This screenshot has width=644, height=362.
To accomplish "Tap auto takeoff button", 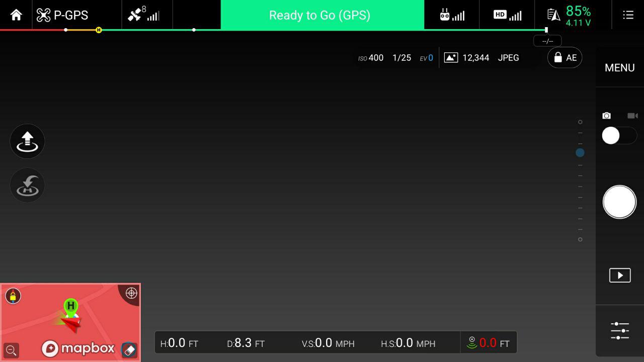I will [27, 141].
